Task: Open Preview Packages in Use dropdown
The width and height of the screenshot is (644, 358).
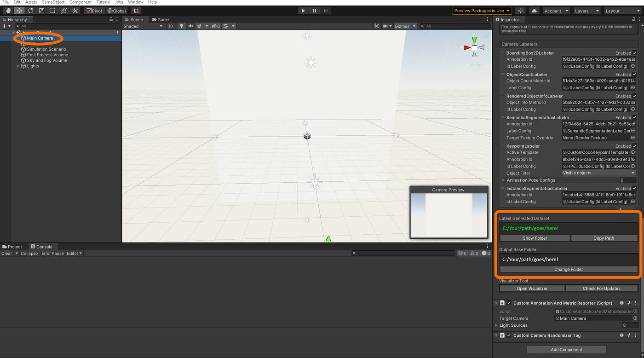Action: [482, 11]
